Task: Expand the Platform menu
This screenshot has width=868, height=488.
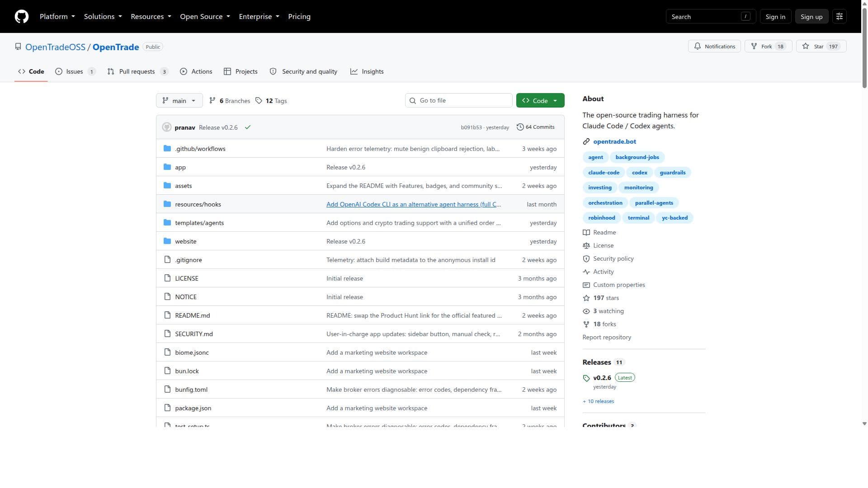Action: (x=57, y=17)
